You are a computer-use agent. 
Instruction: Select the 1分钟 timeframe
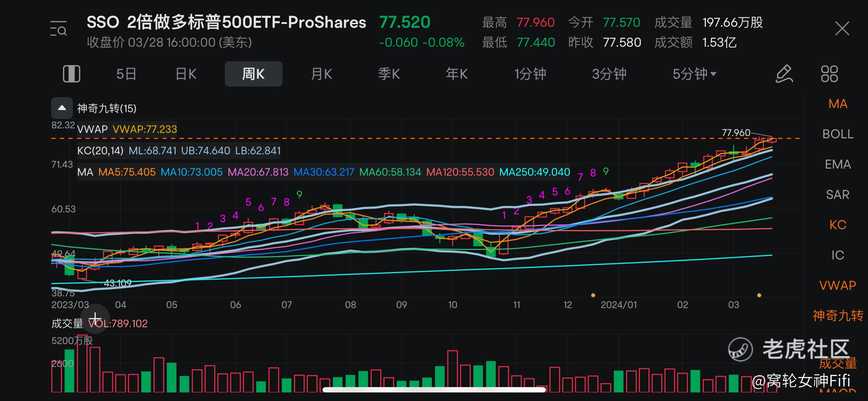(x=530, y=74)
